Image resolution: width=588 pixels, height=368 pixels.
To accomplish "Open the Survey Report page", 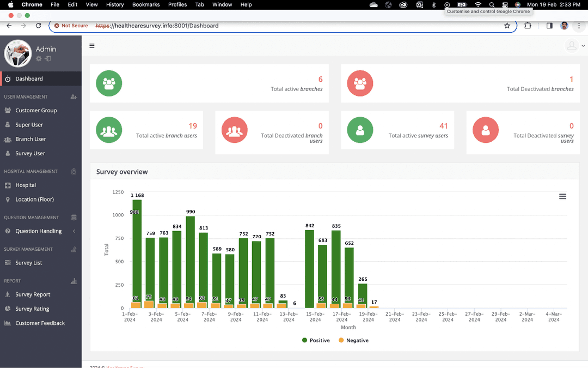I will click(33, 294).
